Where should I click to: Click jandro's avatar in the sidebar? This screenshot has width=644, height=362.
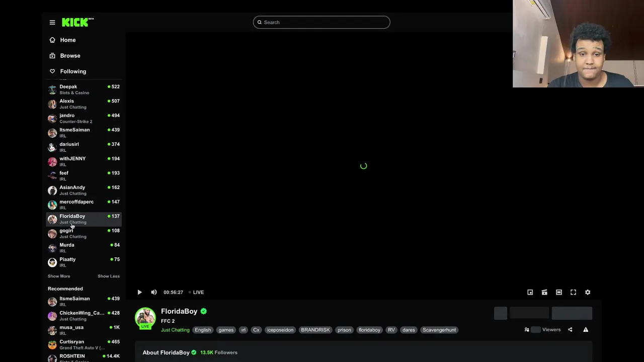coord(52,118)
